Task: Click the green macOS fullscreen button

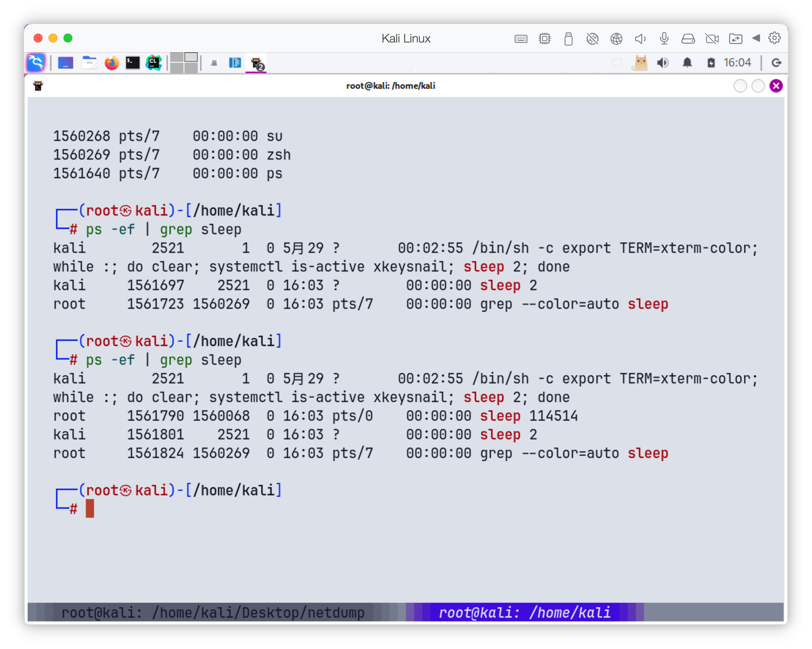Action: tap(68, 38)
